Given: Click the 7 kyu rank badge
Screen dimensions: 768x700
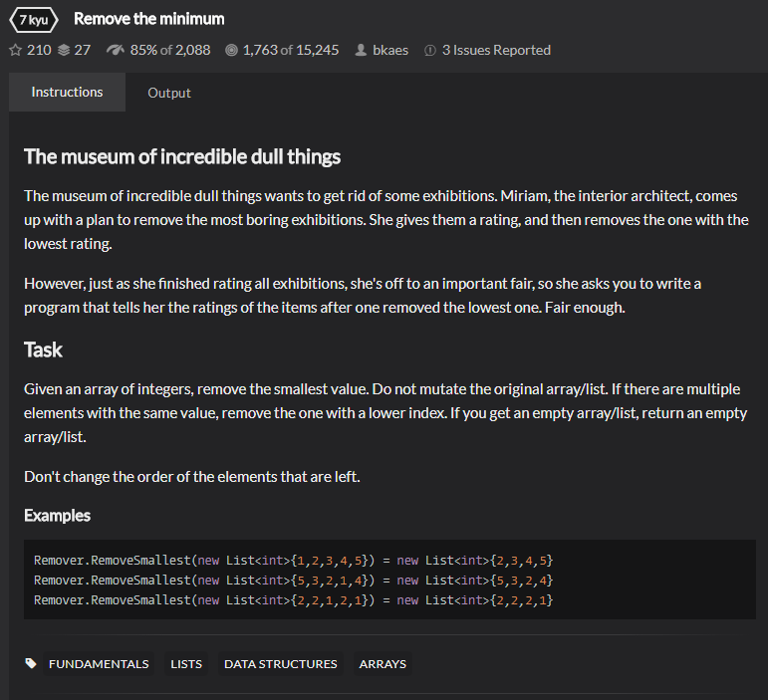Looking at the screenshot, I should click(x=33, y=19).
